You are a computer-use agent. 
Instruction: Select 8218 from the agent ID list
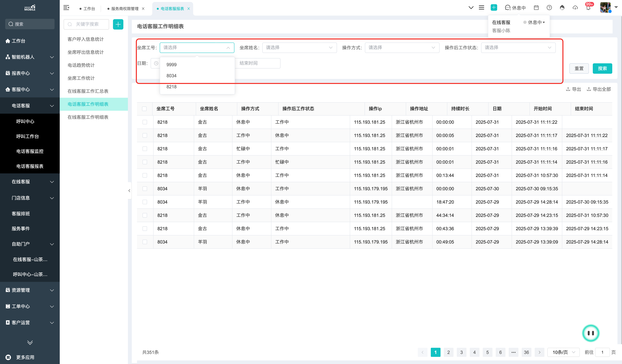[197, 87]
